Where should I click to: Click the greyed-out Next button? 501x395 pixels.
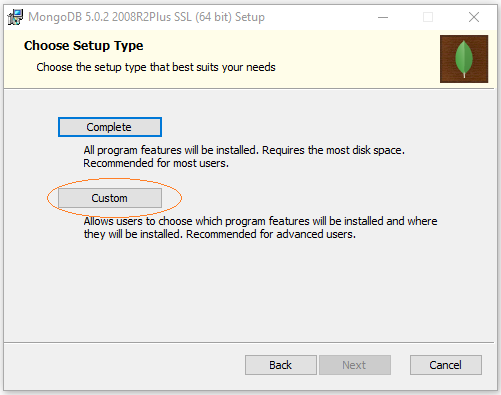pos(355,365)
